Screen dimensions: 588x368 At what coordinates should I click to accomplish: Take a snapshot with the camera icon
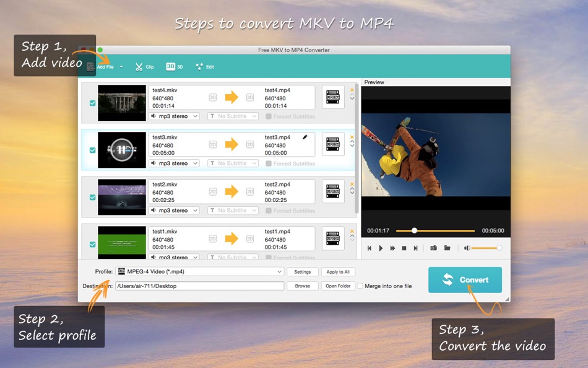433,248
